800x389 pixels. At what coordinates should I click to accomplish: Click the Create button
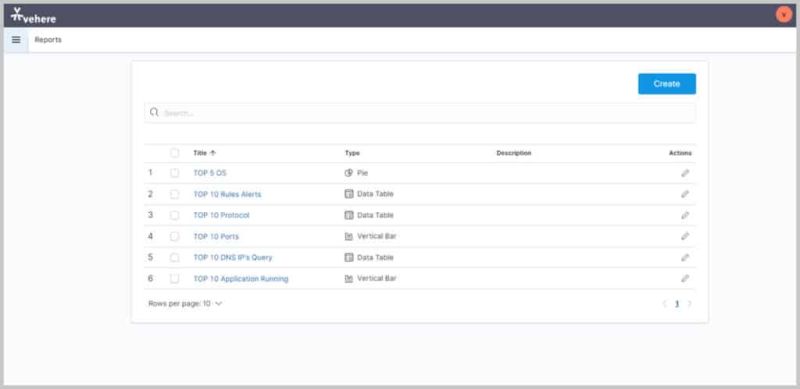coord(667,84)
